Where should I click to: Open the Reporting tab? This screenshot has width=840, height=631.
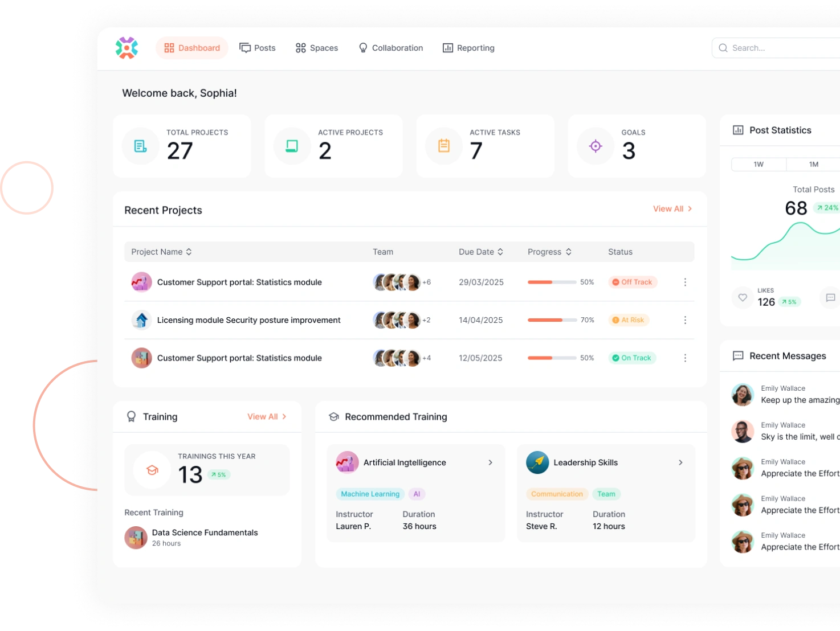468,48
